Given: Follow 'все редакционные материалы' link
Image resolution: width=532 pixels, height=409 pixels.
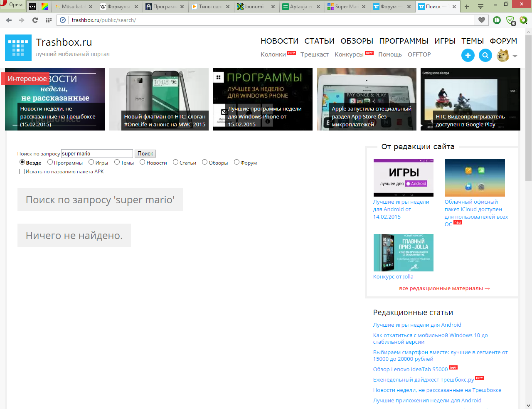Looking at the screenshot, I should point(444,288).
